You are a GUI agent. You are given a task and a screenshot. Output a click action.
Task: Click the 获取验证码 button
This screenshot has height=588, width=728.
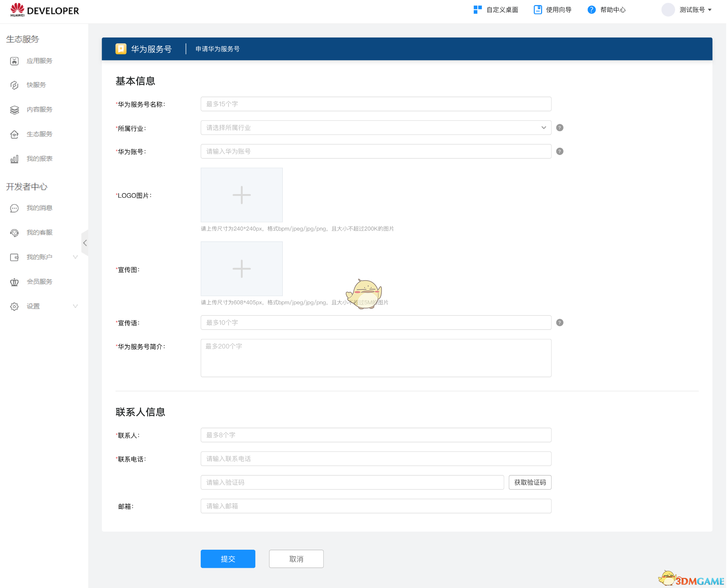pos(530,482)
